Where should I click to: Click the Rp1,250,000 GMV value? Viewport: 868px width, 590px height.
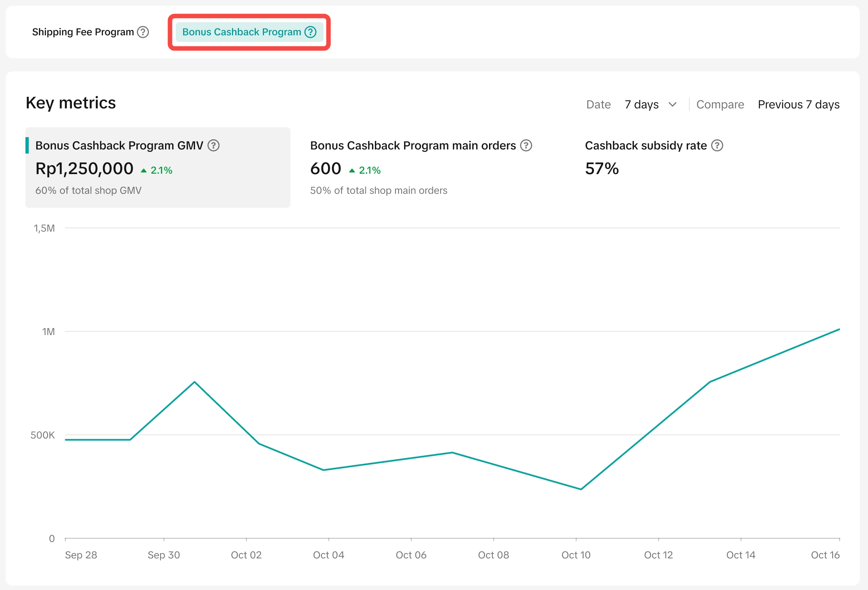[84, 169]
